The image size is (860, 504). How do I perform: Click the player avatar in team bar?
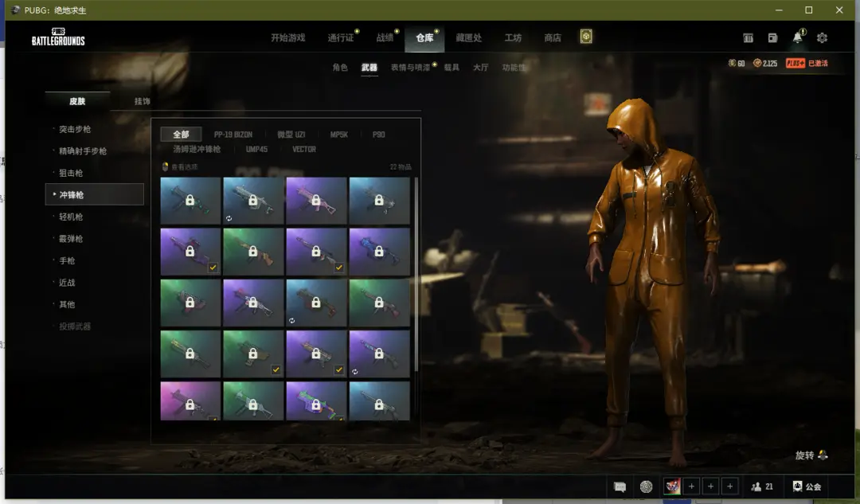point(672,486)
